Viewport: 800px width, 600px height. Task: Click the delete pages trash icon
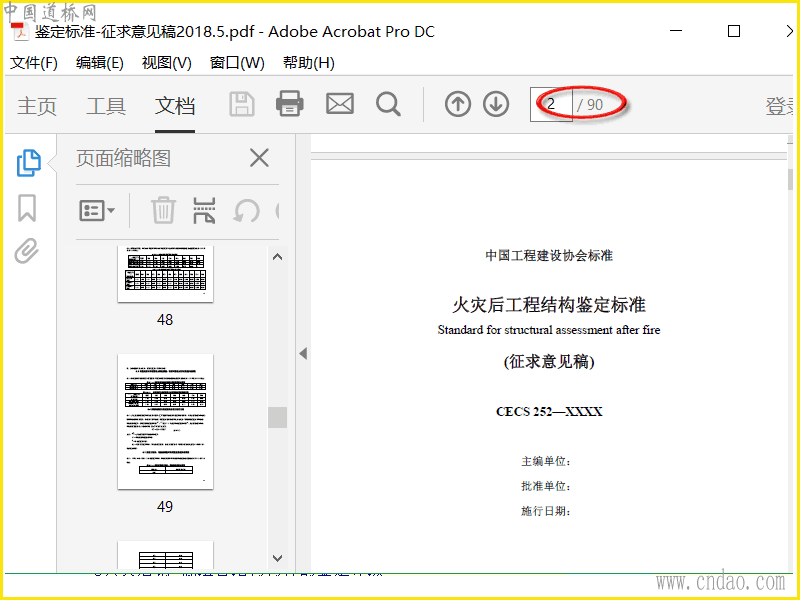tap(163, 210)
